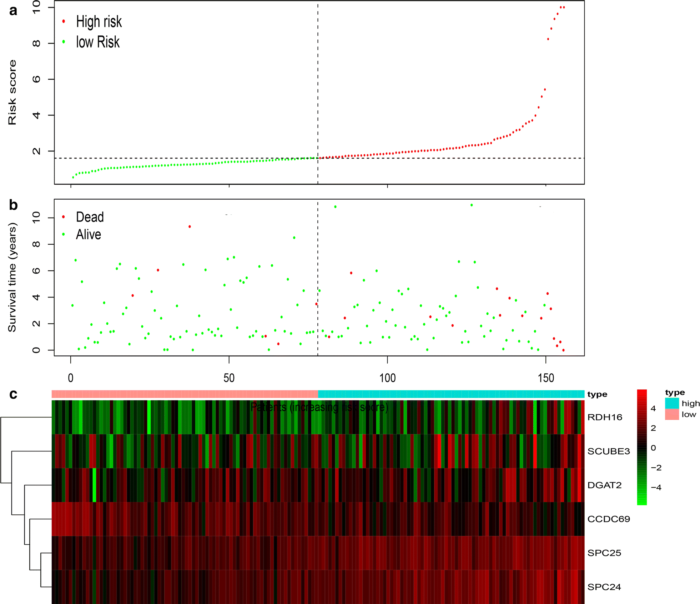The image size is (700, 604).
Task: Click the color scale value '0'
Action: coord(653,448)
